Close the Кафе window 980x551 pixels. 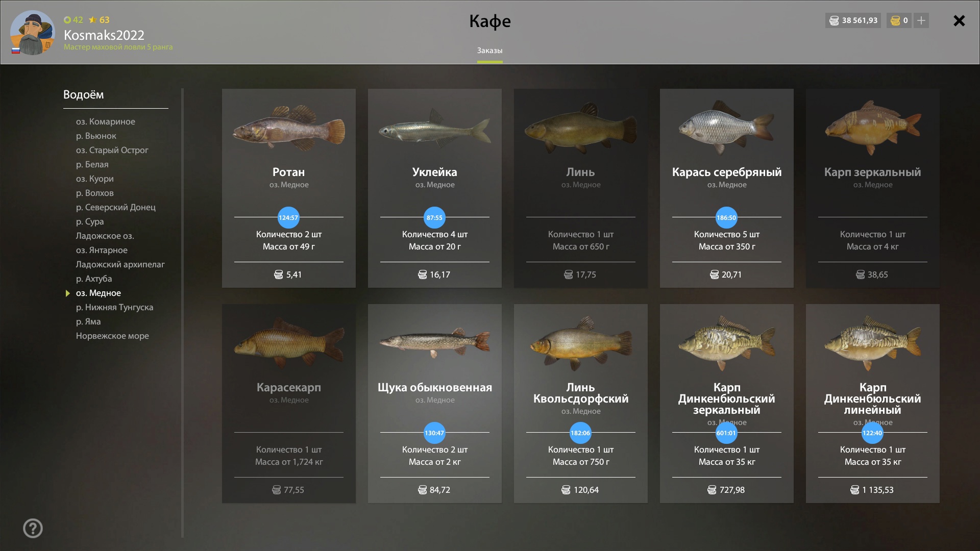[959, 20]
